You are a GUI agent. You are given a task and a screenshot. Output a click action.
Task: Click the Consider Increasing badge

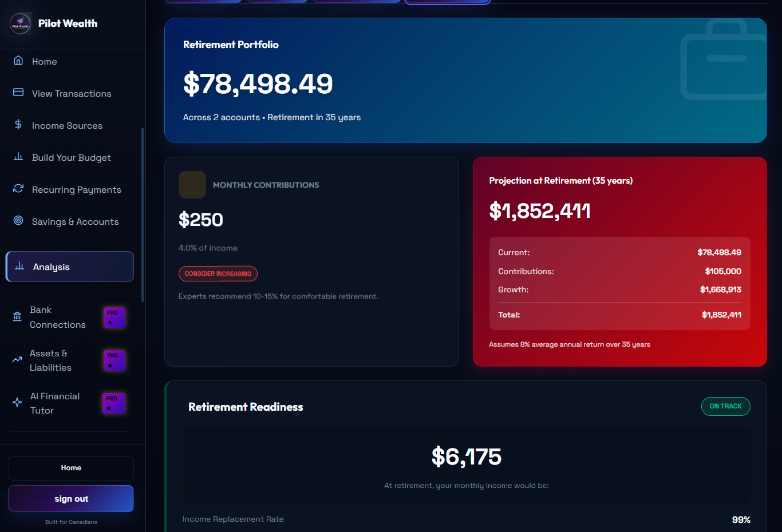tap(218, 273)
